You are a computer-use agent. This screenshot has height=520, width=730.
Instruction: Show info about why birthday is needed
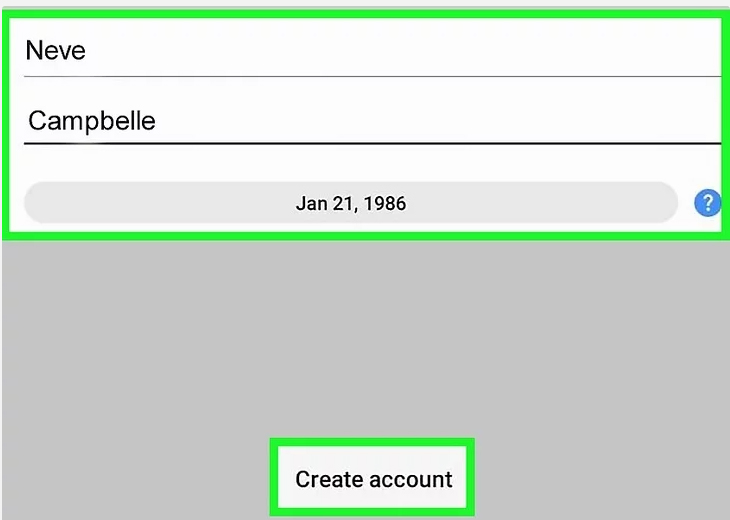tap(707, 203)
